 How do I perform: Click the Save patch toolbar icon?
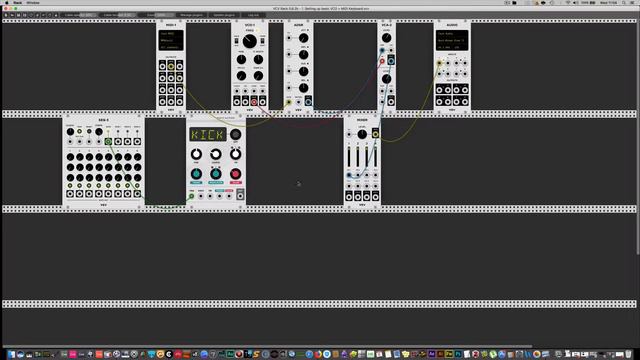click(x=18, y=15)
